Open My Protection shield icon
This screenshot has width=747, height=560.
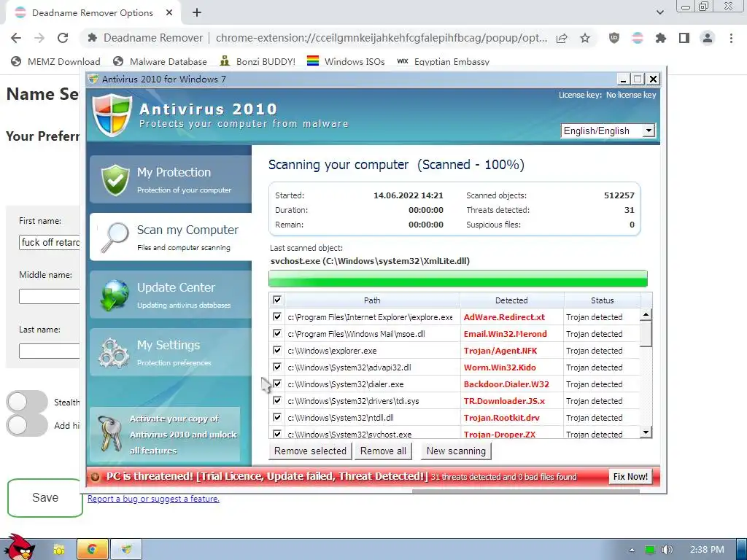115,180
